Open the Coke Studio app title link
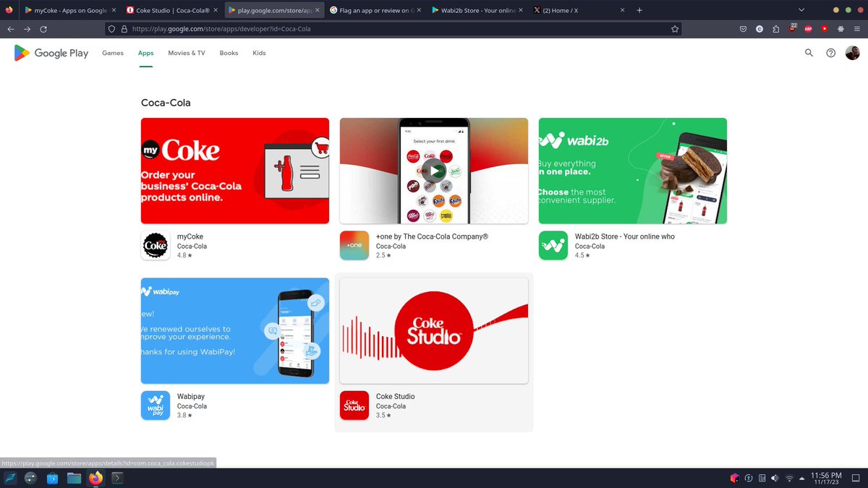Screen dimensions: 868x488 coord(396,396)
